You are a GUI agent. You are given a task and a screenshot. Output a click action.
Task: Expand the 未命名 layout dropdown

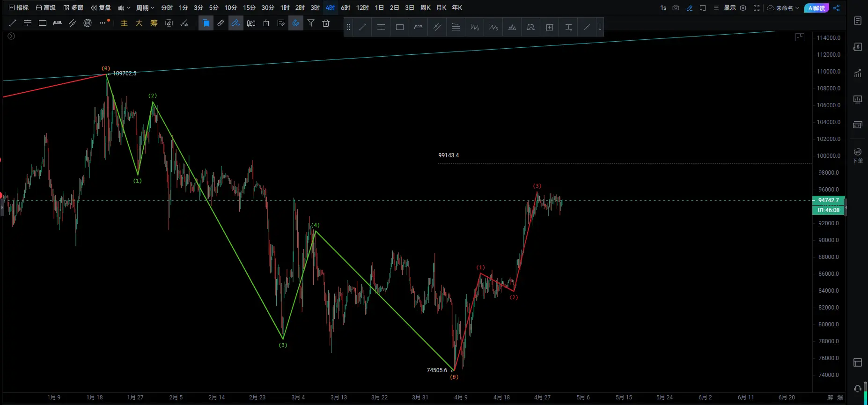(783, 8)
